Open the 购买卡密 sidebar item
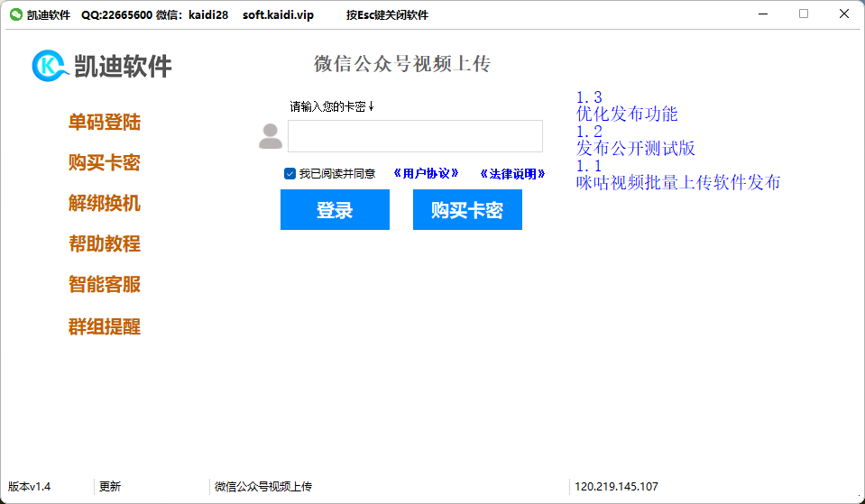This screenshot has width=865, height=504. tap(105, 162)
